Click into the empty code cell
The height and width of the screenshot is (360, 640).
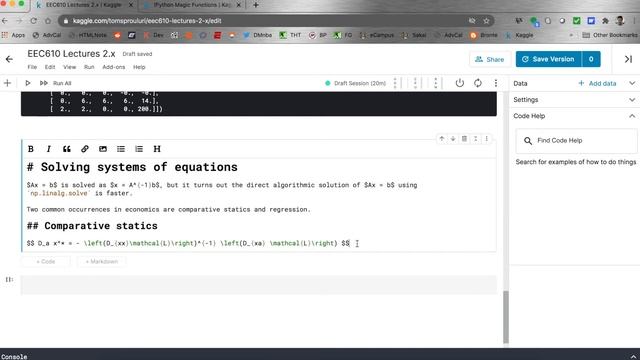pyautogui.click(x=259, y=285)
